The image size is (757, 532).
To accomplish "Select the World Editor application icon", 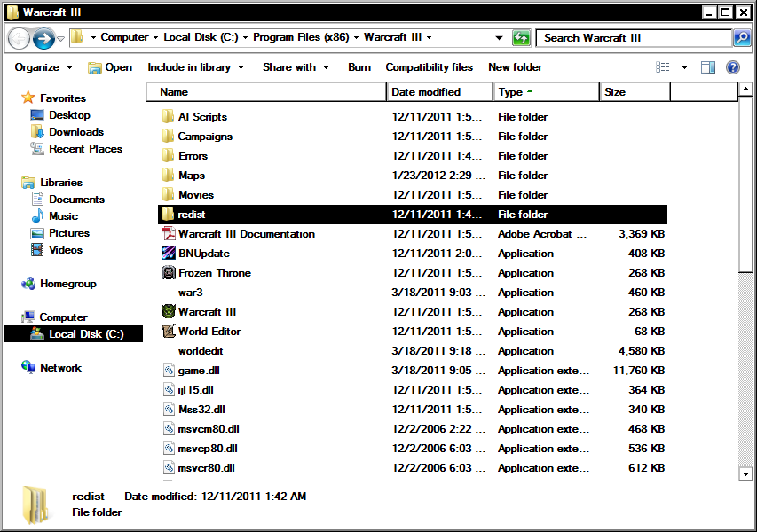I will (x=168, y=331).
